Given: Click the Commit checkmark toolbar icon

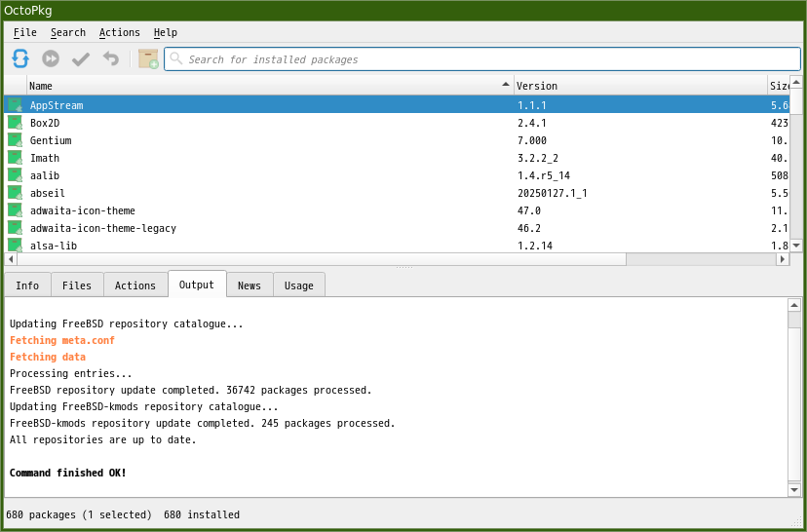Looking at the screenshot, I should click(x=80, y=59).
